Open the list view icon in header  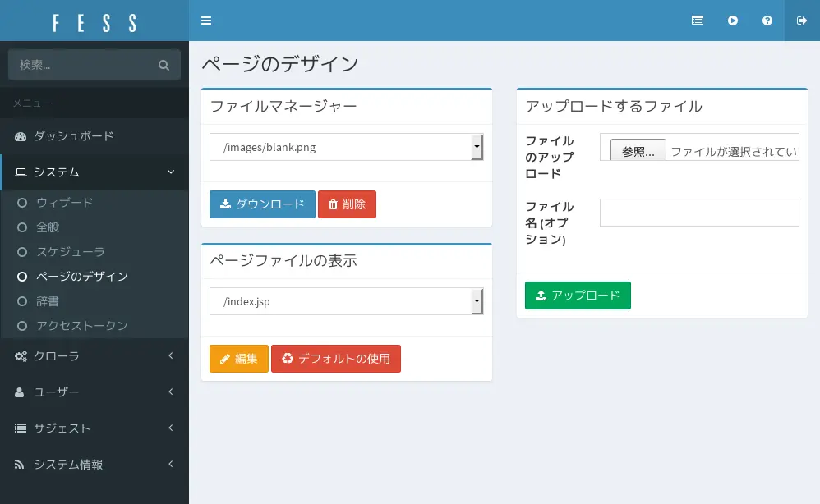tap(698, 21)
